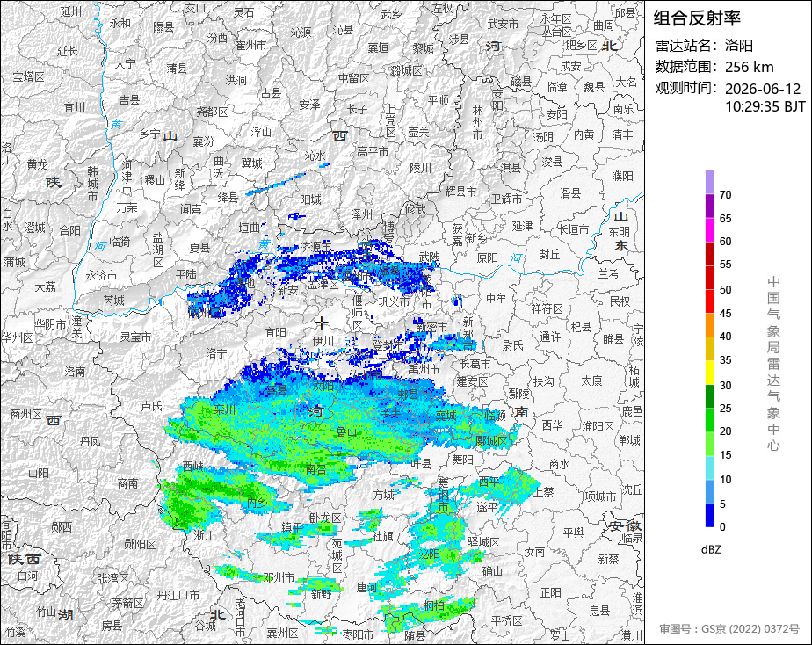Click the 济源市 label on the map
This screenshot has width=812, height=645.
[x=315, y=248]
